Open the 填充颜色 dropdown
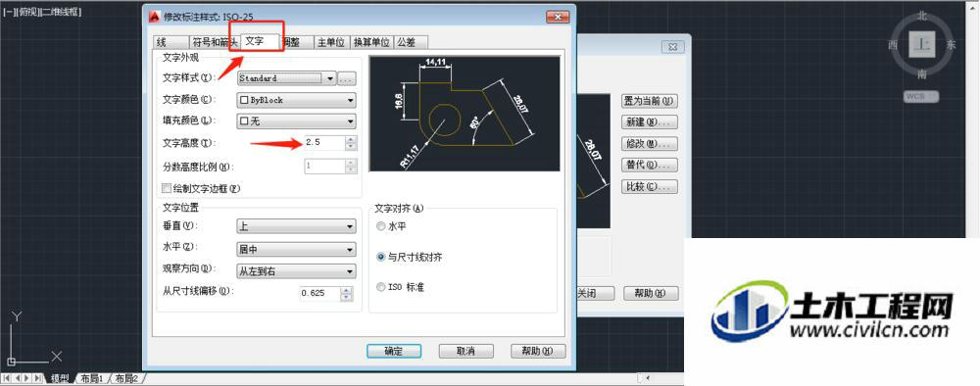 [x=296, y=121]
